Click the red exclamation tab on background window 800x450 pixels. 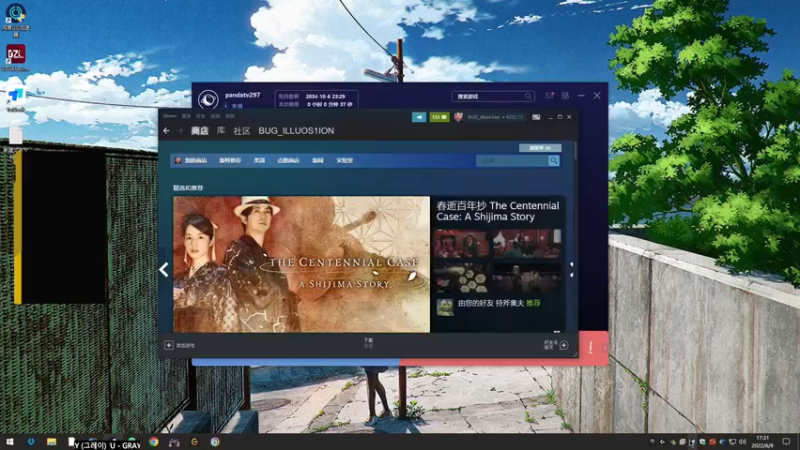point(592,348)
